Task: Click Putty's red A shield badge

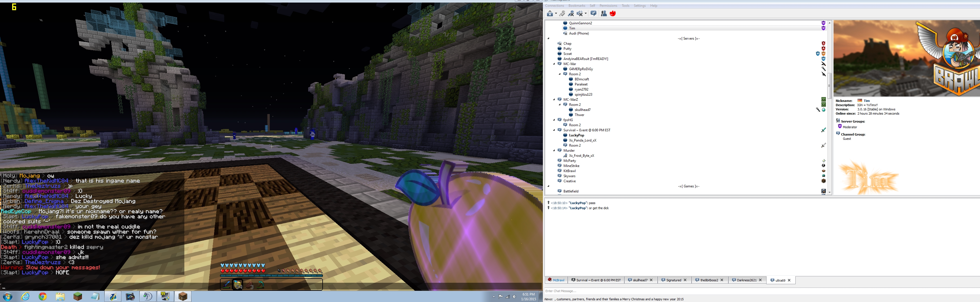Action: 823,49
